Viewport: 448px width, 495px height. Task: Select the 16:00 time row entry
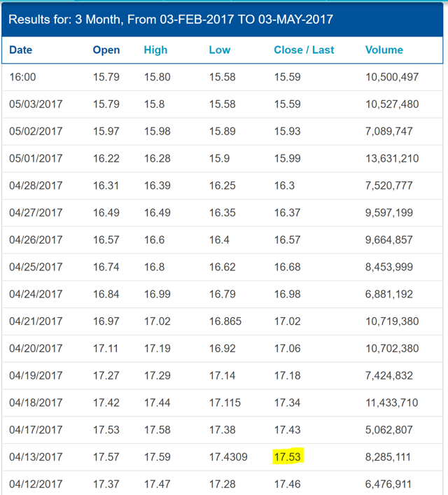[x=22, y=77]
